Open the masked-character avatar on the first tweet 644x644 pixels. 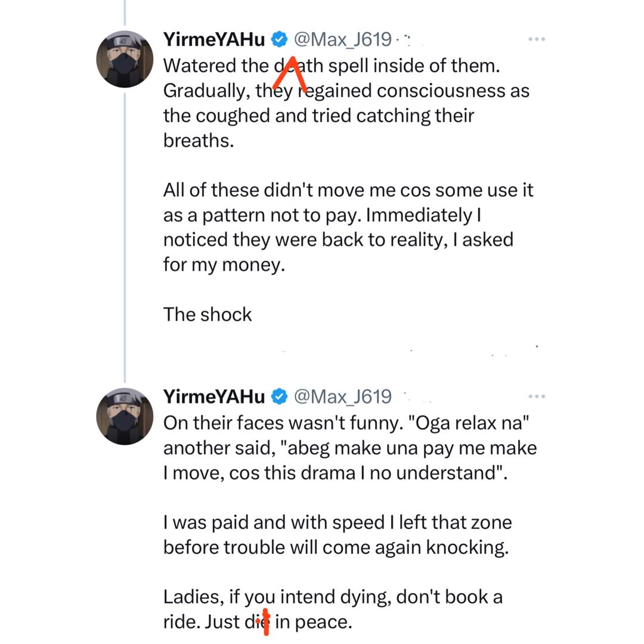[x=125, y=60]
